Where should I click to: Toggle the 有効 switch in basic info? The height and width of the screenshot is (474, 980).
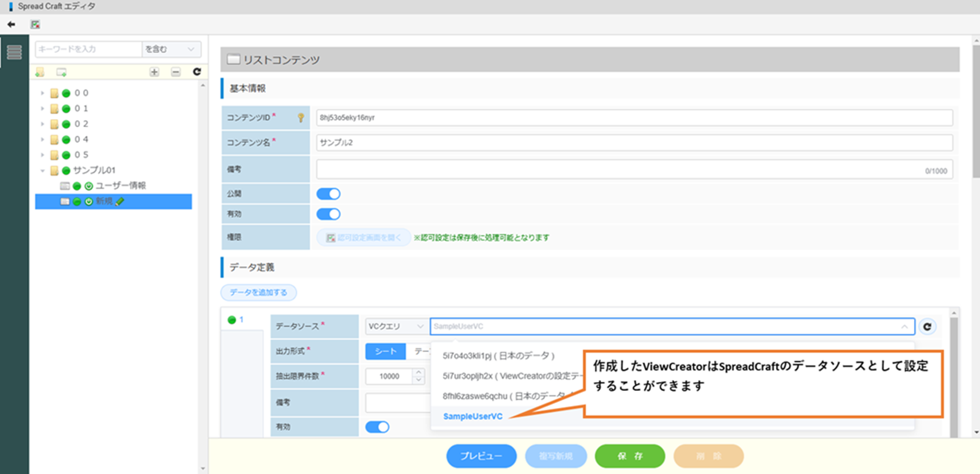tap(328, 214)
